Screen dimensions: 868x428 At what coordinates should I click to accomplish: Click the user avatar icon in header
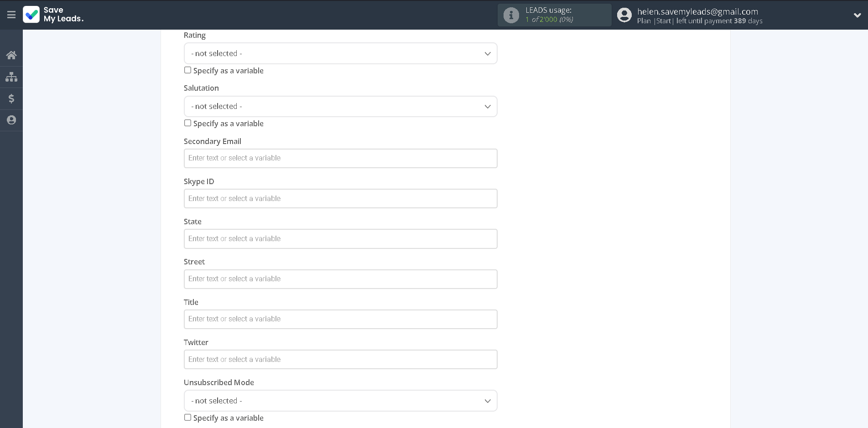pyautogui.click(x=624, y=15)
